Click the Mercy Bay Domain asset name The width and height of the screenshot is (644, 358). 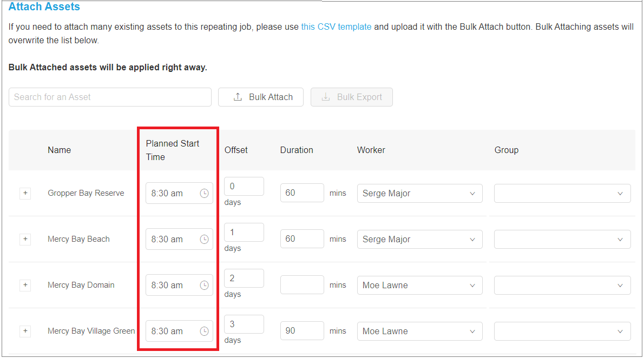(81, 285)
